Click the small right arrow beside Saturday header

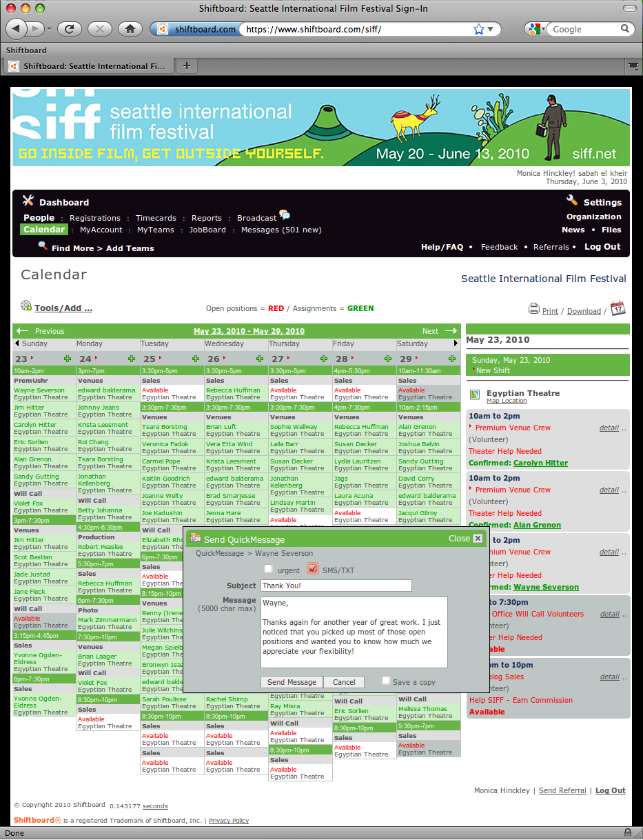(456, 343)
